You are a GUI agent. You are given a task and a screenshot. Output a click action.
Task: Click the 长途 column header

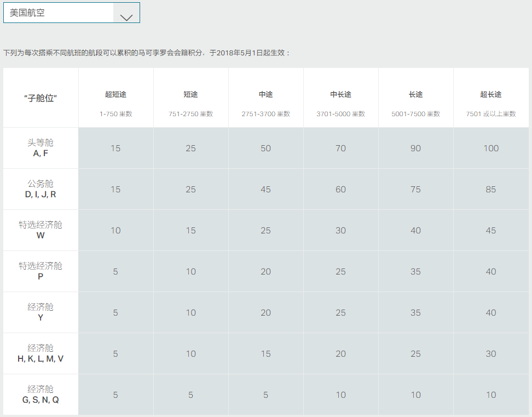pyautogui.click(x=415, y=94)
